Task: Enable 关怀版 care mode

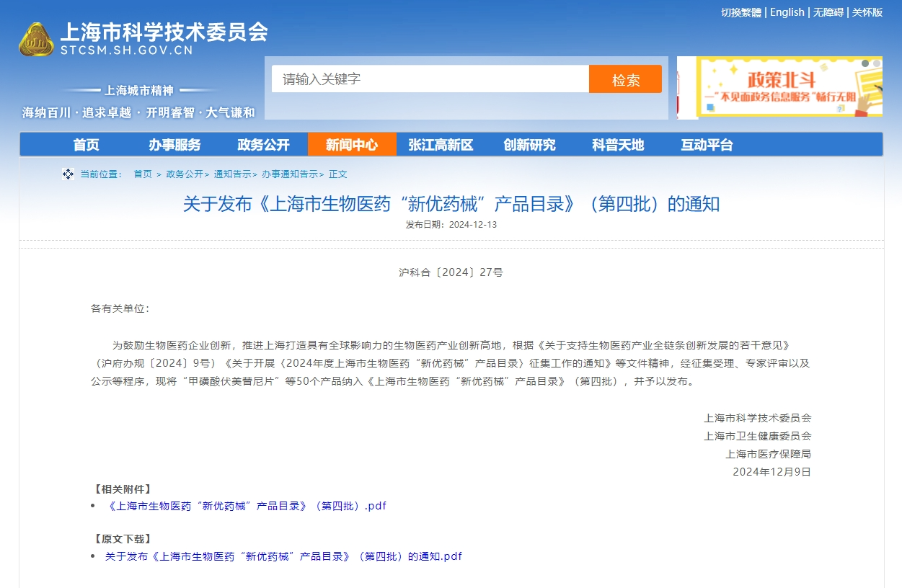Action: coord(867,12)
